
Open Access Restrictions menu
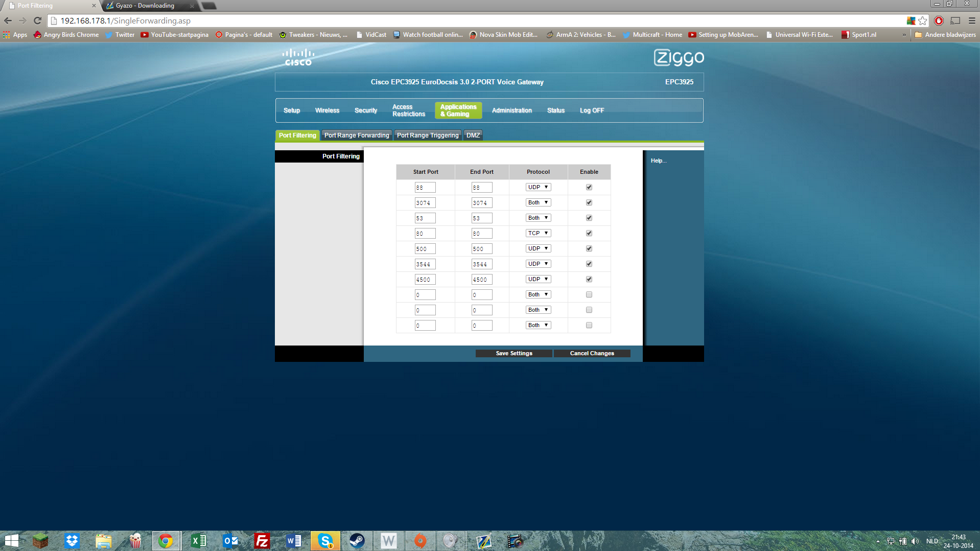tap(409, 110)
